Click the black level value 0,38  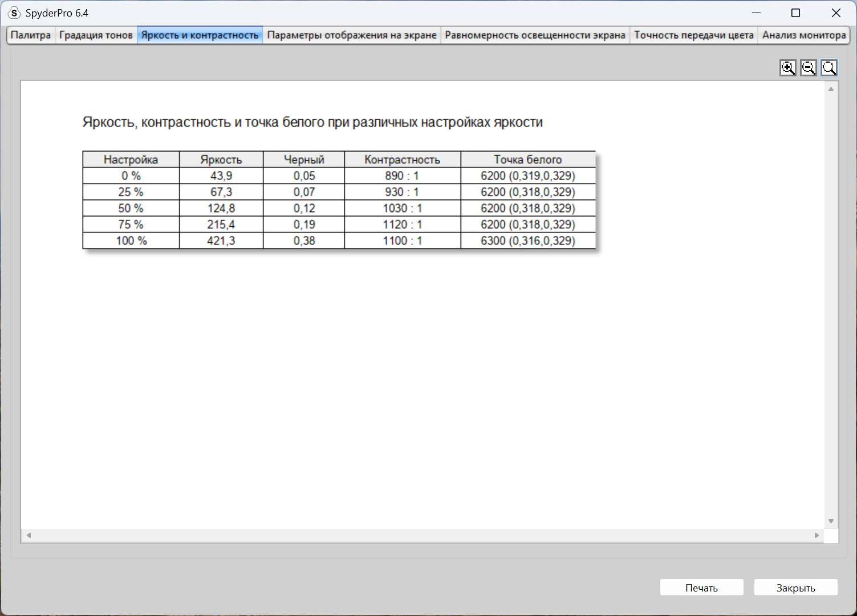pos(304,240)
